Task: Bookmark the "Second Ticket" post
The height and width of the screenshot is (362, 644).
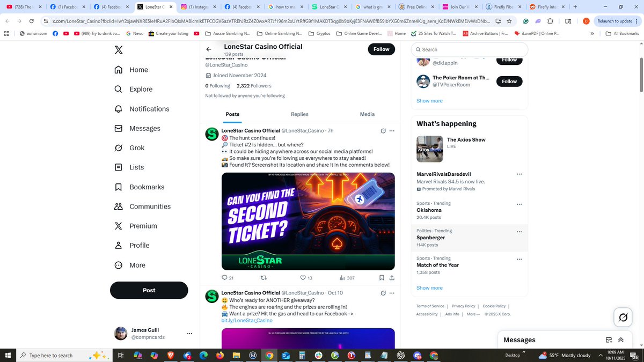Action: (382, 278)
